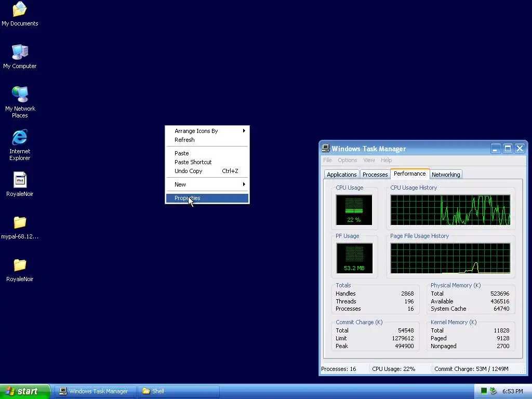Select Properties in the context menu
The image size is (532, 399).
[x=207, y=198]
